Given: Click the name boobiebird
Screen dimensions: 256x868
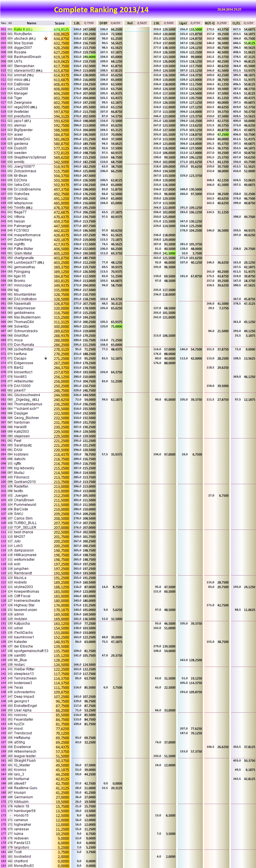Looking at the screenshot, I should point(22,856).
